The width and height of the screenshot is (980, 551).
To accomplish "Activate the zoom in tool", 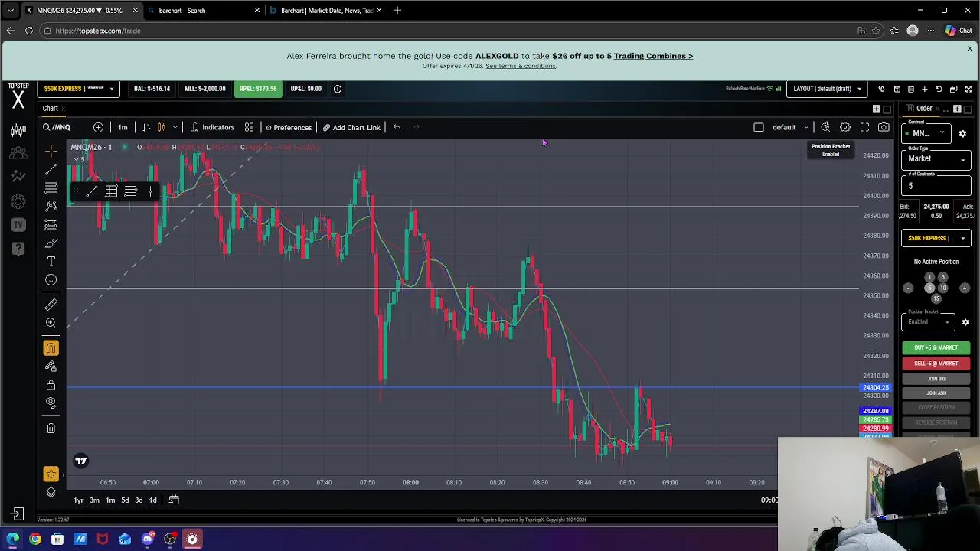I will pos(51,323).
